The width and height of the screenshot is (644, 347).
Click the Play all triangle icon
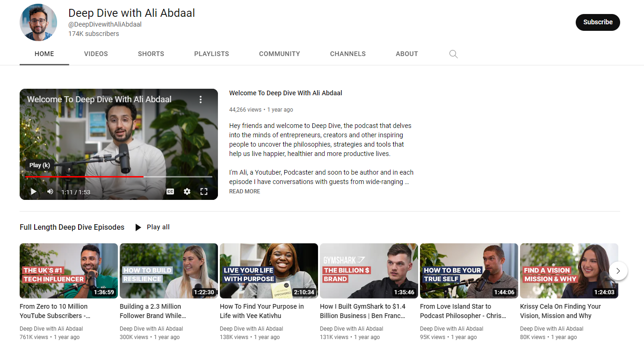coord(138,227)
